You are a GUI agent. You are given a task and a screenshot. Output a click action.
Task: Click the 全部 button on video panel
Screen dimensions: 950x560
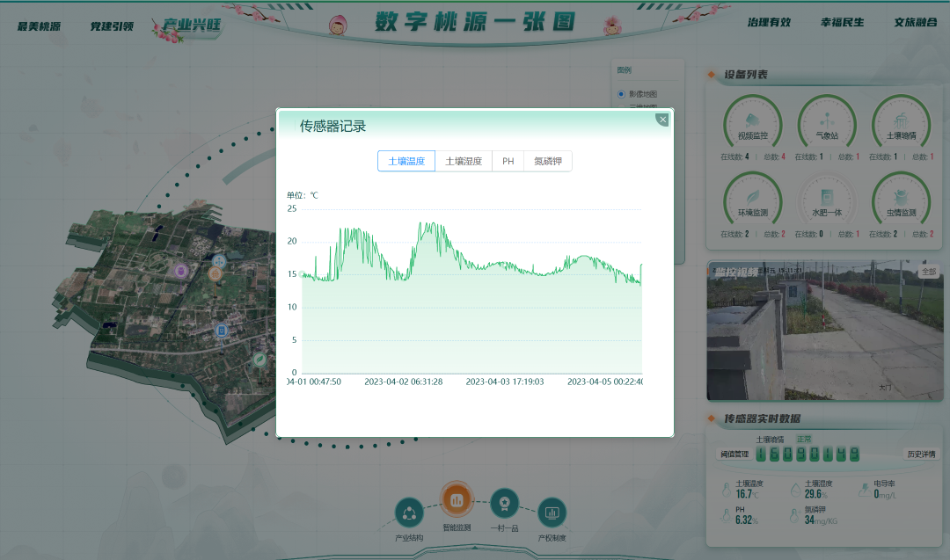tap(929, 272)
